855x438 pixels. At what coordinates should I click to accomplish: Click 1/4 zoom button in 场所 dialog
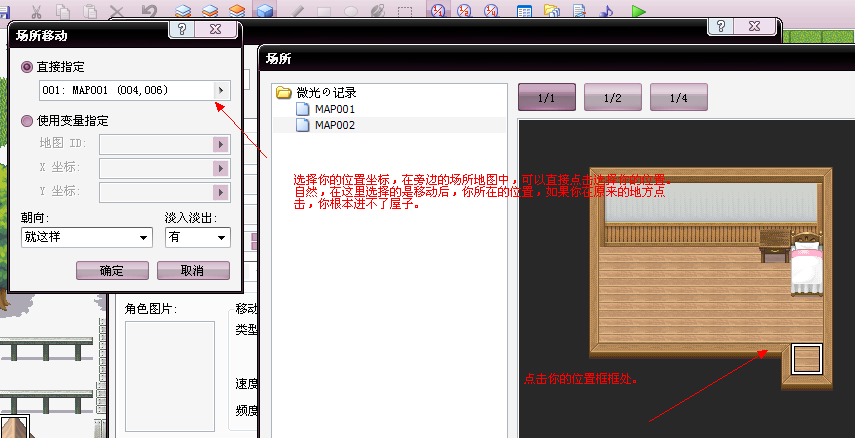[679, 98]
